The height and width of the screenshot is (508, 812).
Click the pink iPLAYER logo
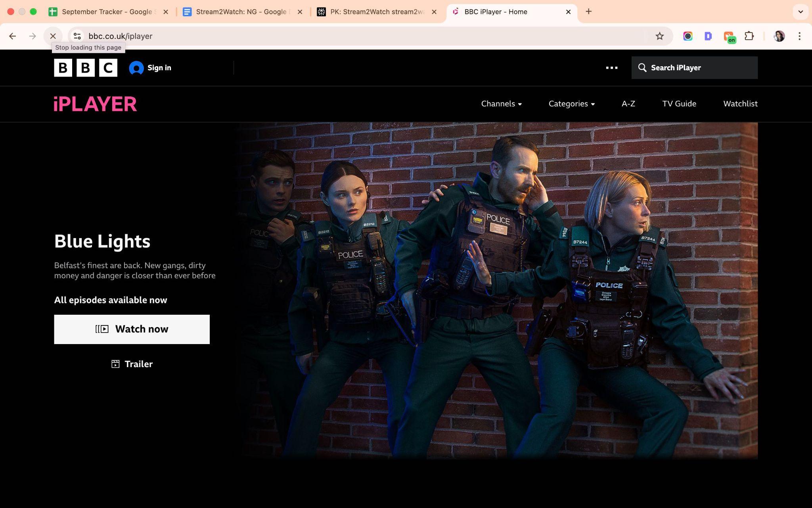pos(95,104)
